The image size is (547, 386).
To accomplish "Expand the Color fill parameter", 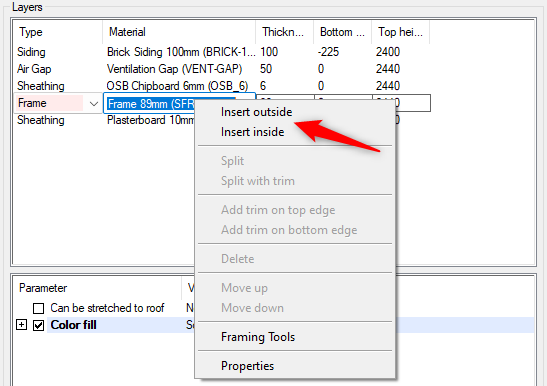I will tap(22, 325).
